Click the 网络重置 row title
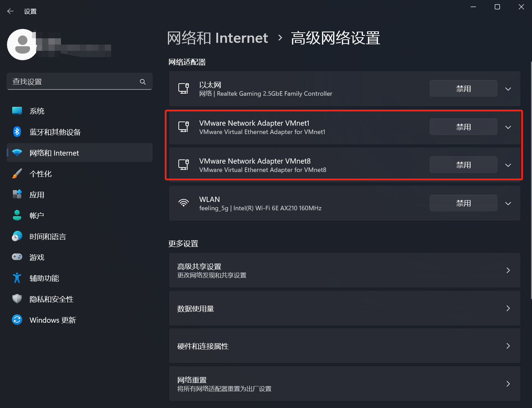Image resolution: width=532 pixels, height=408 pixels. (192, 380)
